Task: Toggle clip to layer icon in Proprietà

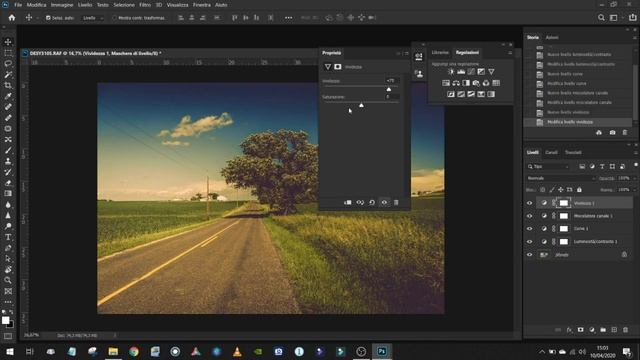Action: click(x=348, y=202)
